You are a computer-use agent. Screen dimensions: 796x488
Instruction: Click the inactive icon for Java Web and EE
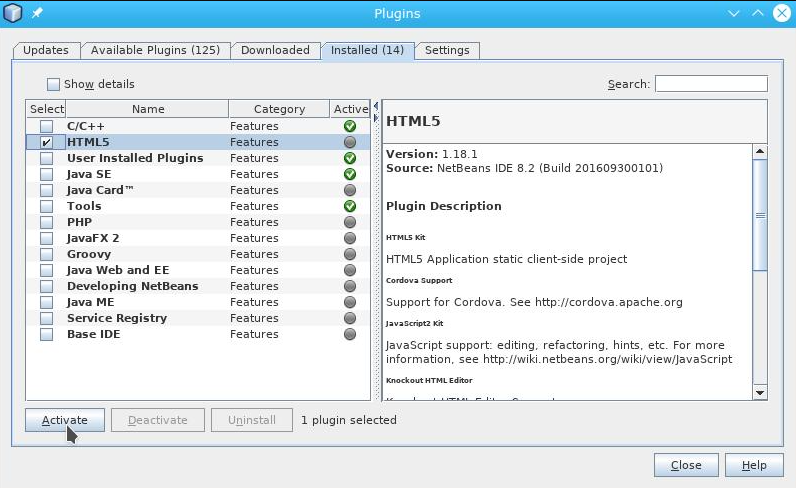[x=350, y=270]
